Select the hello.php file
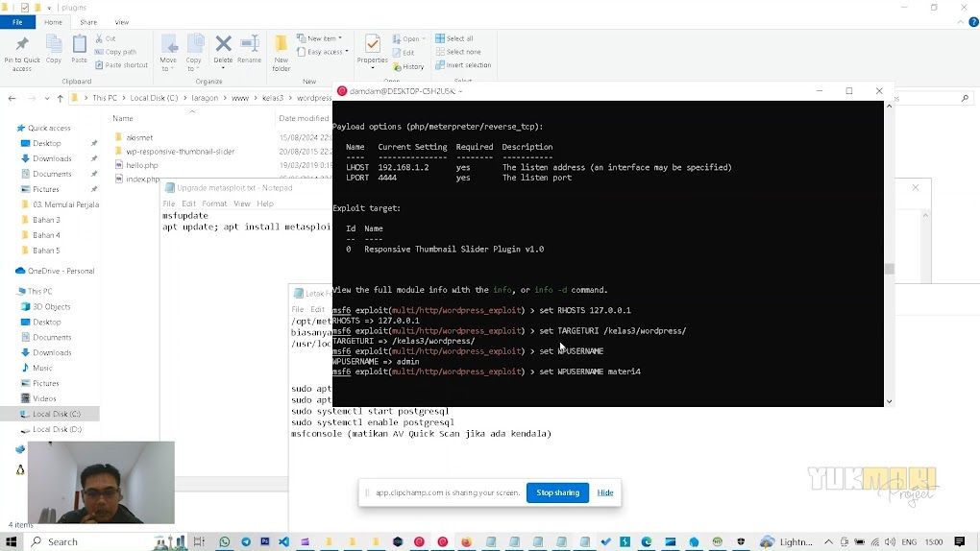 (142, 165)
